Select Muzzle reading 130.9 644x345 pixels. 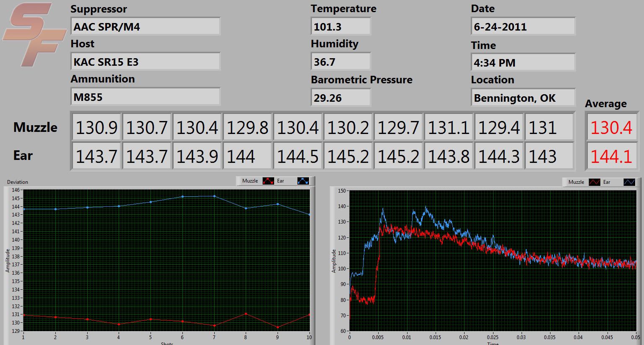coord(96,127)
